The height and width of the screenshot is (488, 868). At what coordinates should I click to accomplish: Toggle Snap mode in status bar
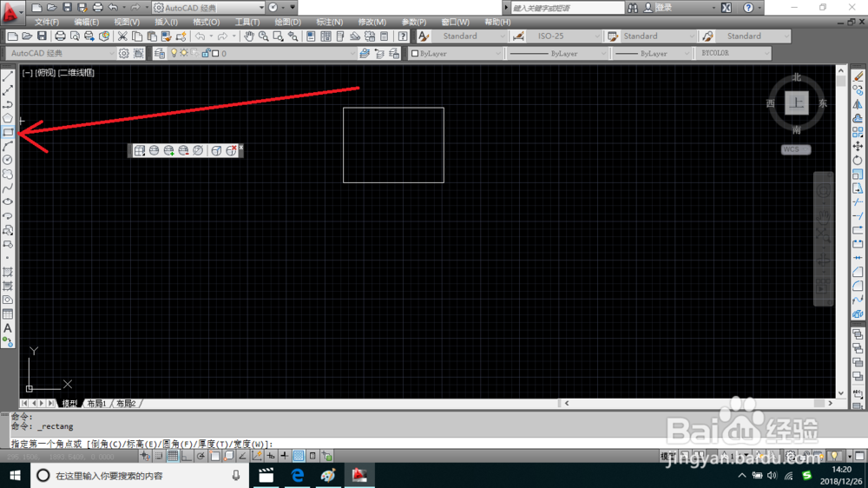point(159,456)
